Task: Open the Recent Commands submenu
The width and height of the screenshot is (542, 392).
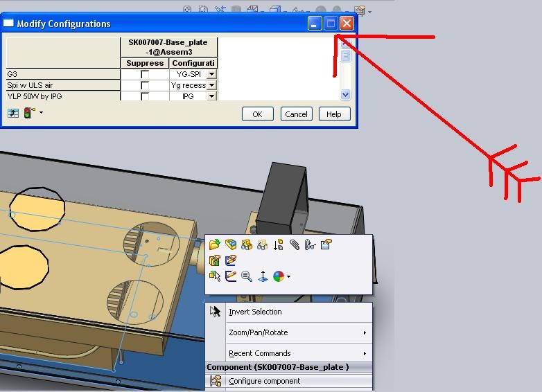Action: [289, 353]
